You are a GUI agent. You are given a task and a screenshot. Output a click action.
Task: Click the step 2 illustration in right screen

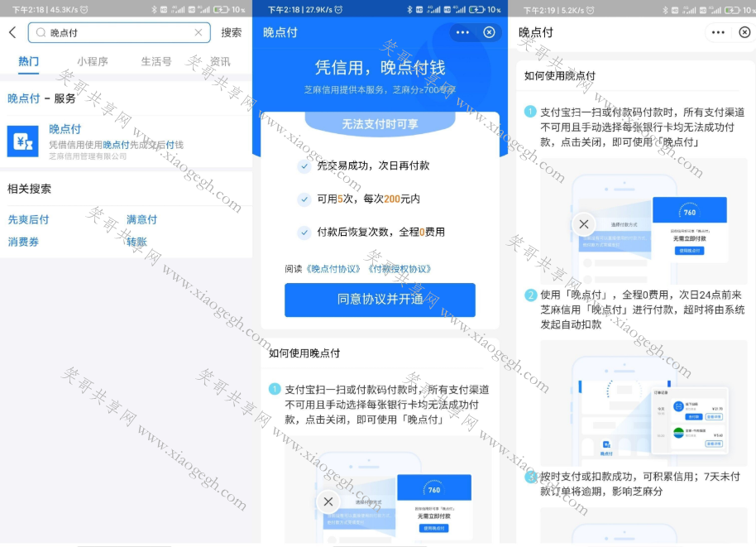pos(644,403)
